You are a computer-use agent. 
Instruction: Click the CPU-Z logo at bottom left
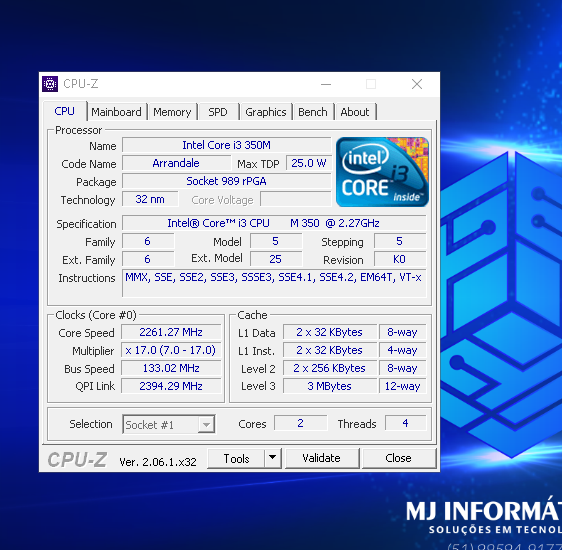pyautogui.click(x=77, y=459)
